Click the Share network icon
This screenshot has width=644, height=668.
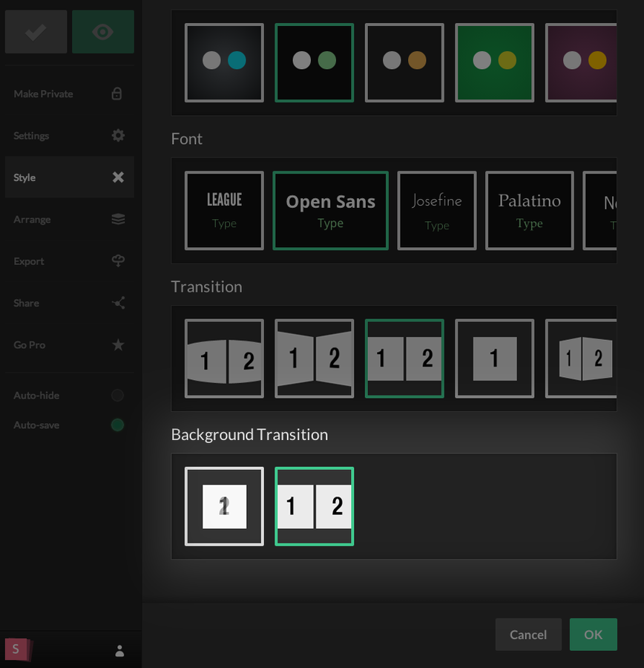118,303
